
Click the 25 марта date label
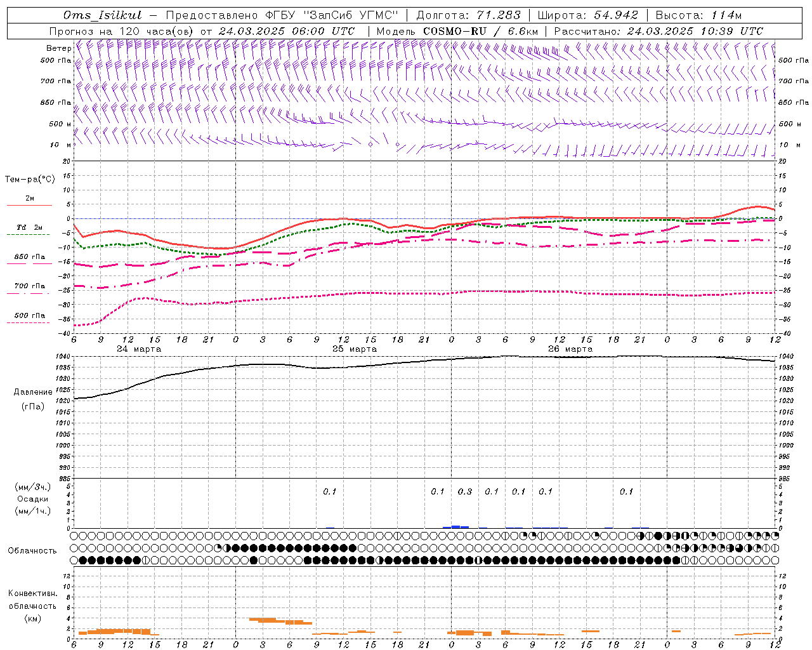[x=355, y=349]
